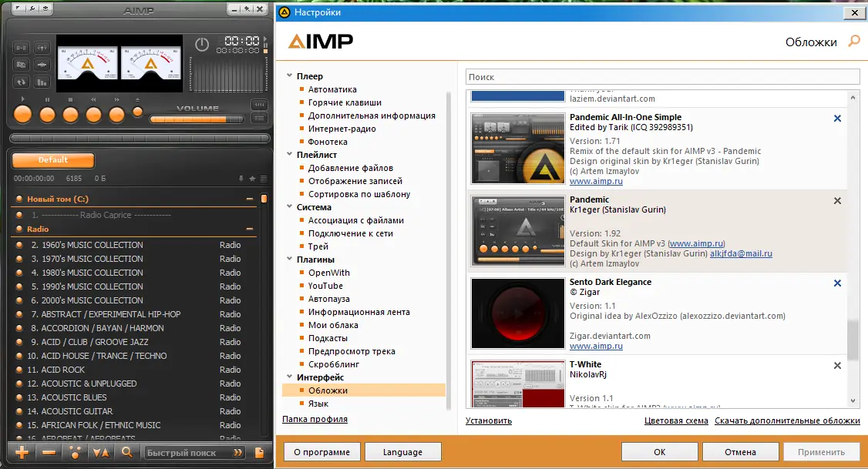Click the AIMP equalizer icon on top toolbar

click(42, 81)
